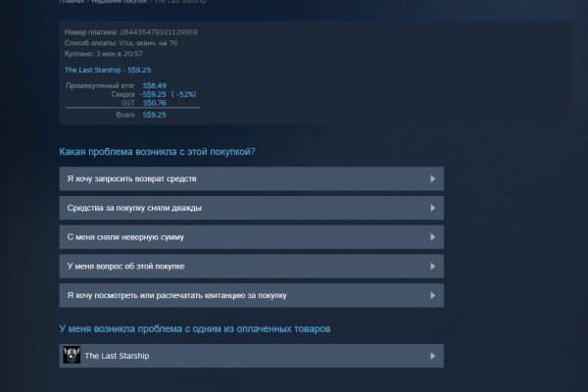The width and height of the screenshot is (588, 392).
Task: Click arrow on print receipt row
Action: point(433,296)
